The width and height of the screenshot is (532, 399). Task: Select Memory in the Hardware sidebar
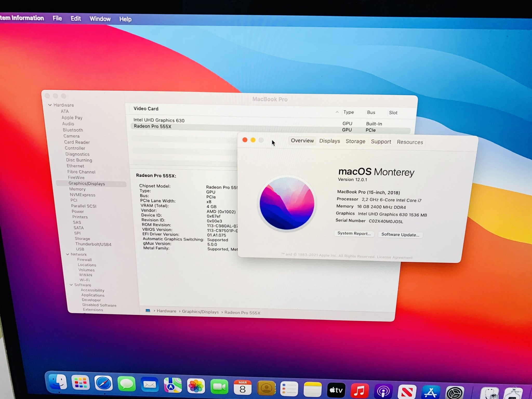tap(77, 189)
